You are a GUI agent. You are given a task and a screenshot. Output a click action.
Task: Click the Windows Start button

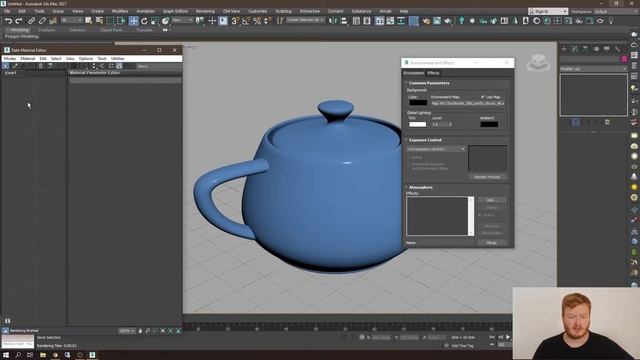pyautogui.click(x=6, y=355)
